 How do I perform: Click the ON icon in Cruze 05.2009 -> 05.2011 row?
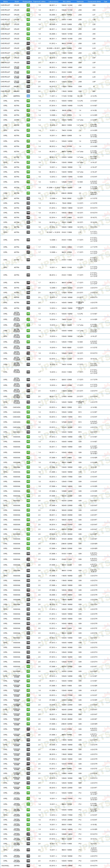28,48
